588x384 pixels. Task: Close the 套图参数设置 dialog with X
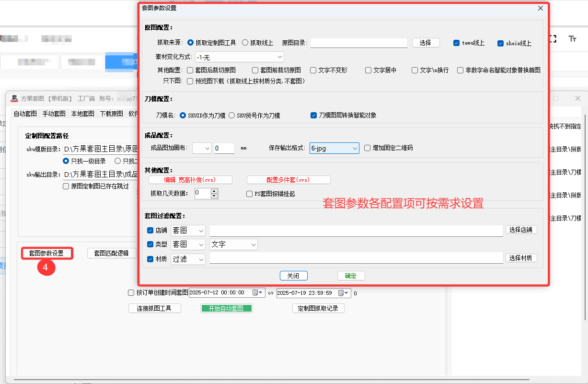click(x=541, y=8)
